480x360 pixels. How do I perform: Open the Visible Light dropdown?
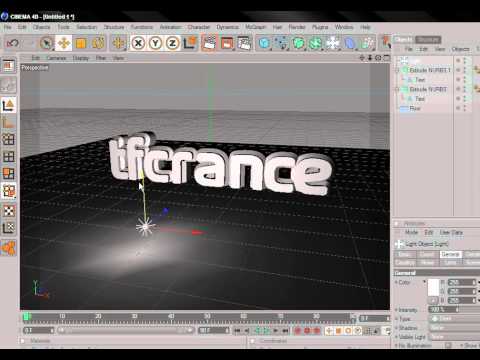(454, 337)
